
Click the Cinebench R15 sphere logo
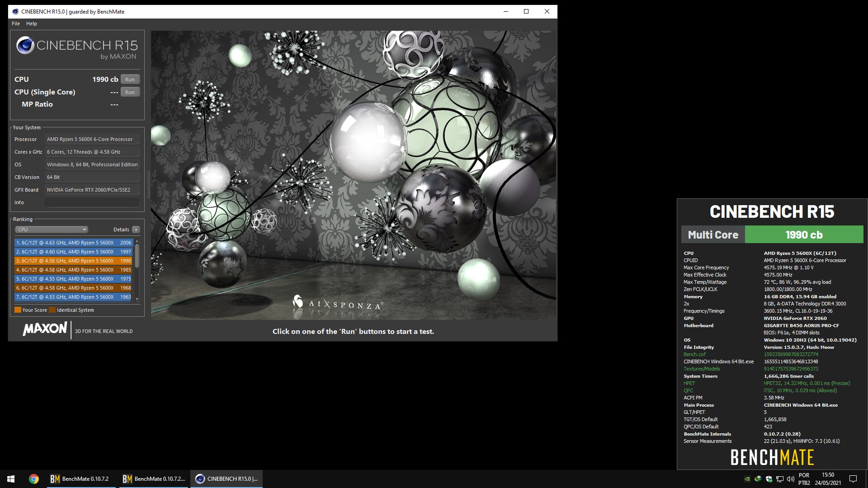pos(25,45)
